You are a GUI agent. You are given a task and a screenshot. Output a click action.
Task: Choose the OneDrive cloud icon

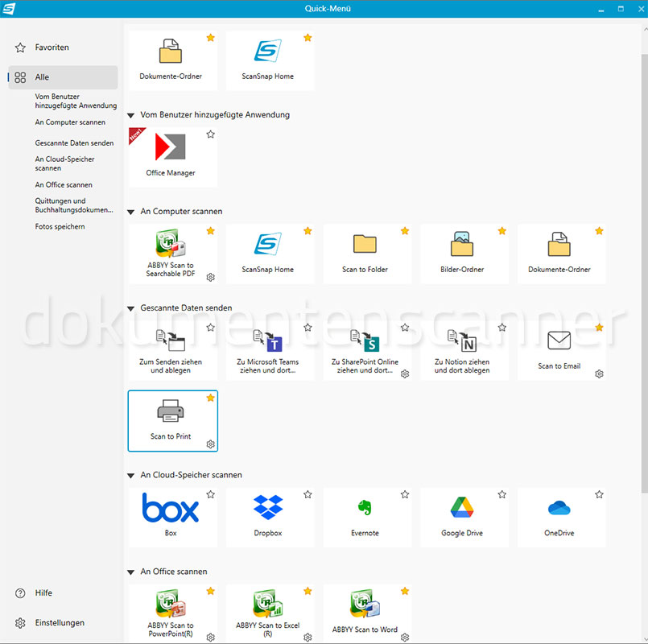tap(559, 508)
